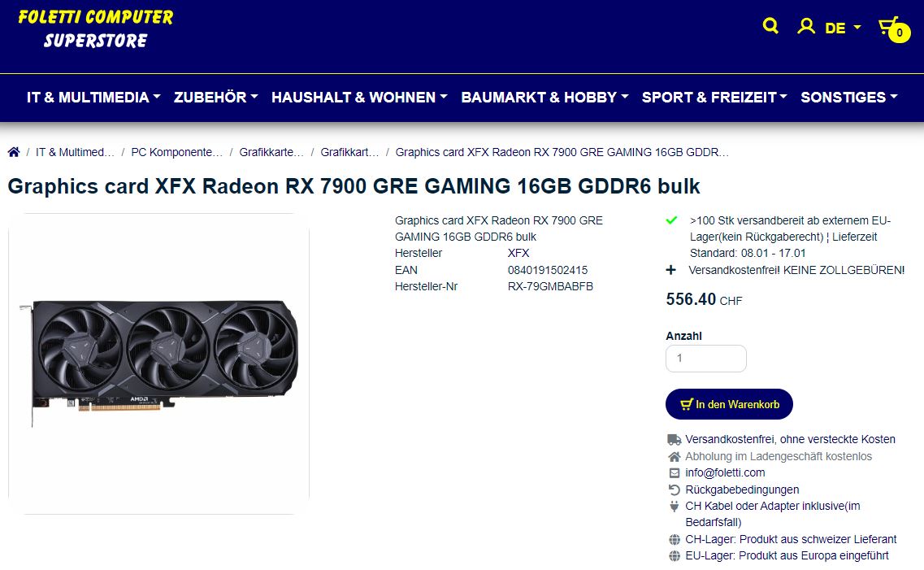Expand the IT & MULTIMEDIA menu
Viewport: 924px width, 570px height.
coord(93,98)
